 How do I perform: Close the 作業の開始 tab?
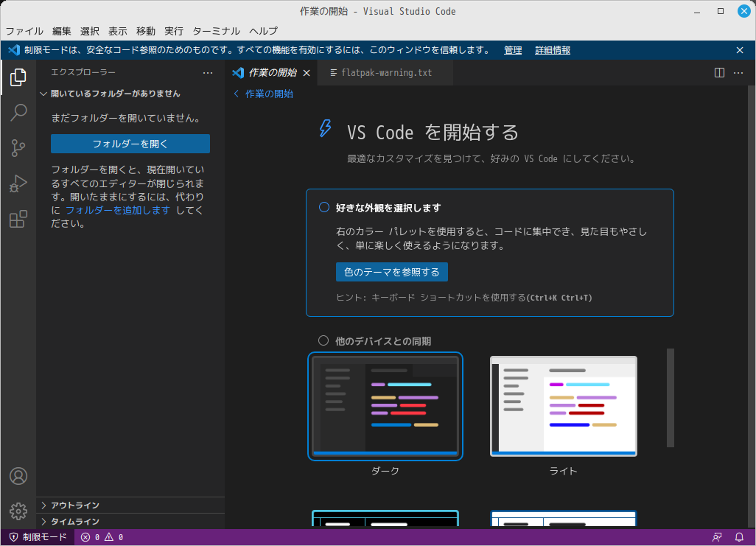307,73
